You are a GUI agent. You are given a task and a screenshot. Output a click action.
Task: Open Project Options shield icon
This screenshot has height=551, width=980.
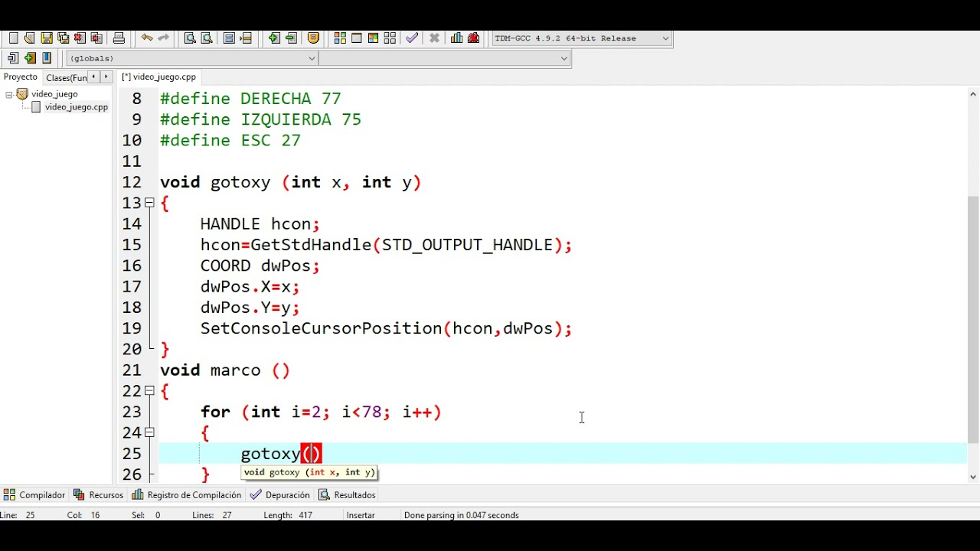313,38
